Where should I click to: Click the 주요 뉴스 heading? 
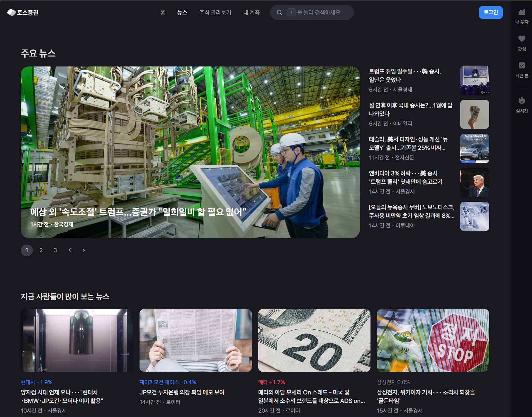tap(38, 53)
